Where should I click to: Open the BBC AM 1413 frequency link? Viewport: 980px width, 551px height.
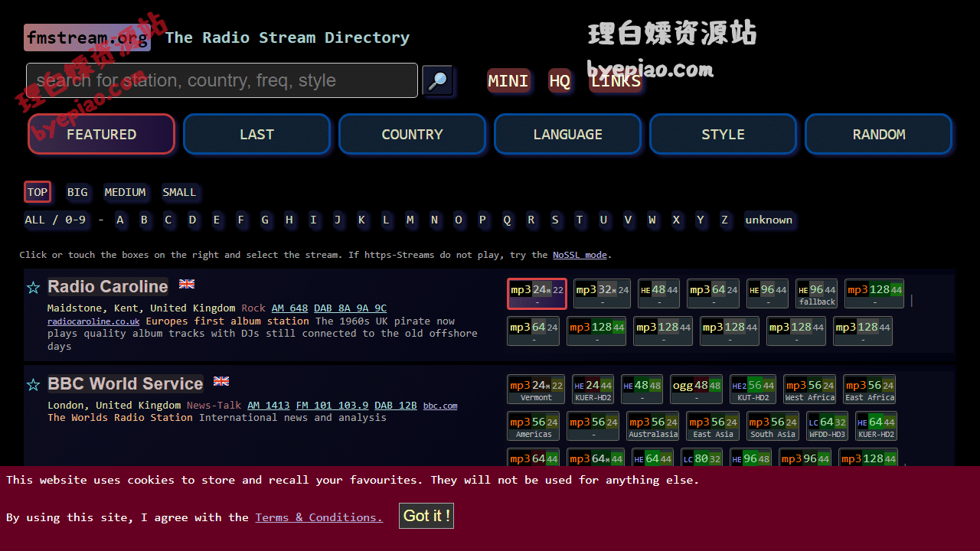pos(269,406)
